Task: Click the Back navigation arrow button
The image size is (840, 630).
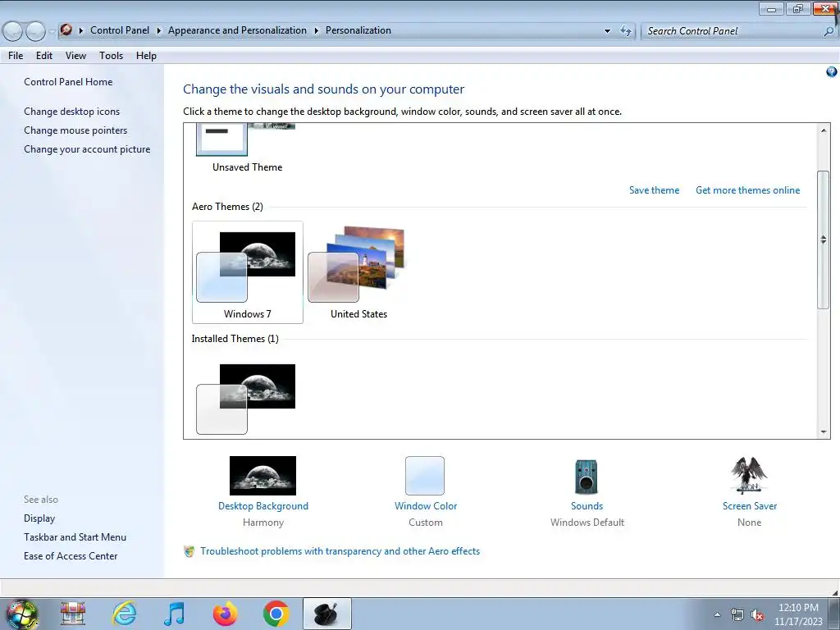Action: click(x=13, y=31)
